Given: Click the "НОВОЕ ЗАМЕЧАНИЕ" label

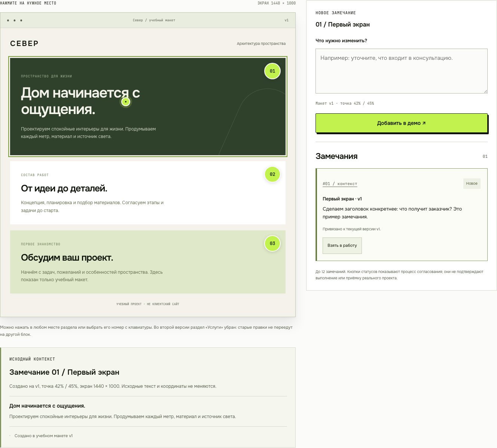Looking at the screenshot, I should (x=336, y=13).
